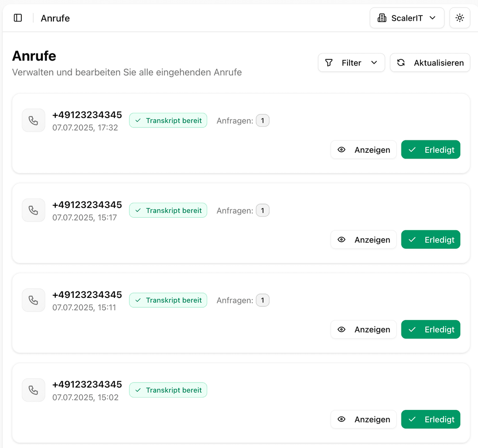Screen dimensions: 478x448
Task: Click the phone icon of the 15:17 call
Action: tap(34, 210)
